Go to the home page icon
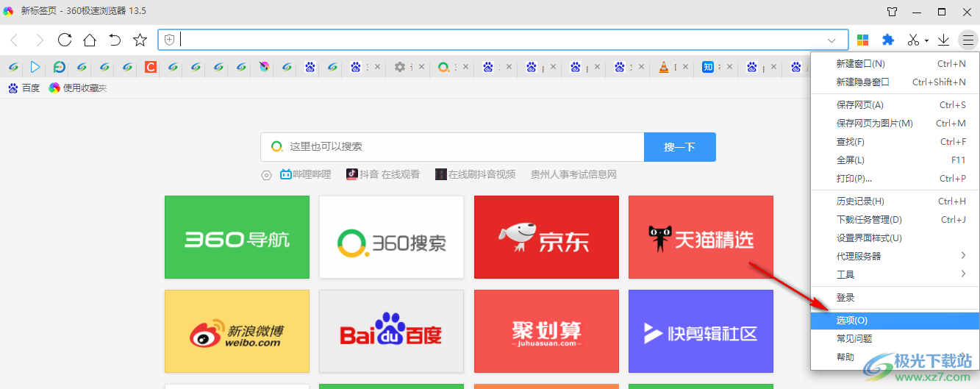 tap(90, 40)
